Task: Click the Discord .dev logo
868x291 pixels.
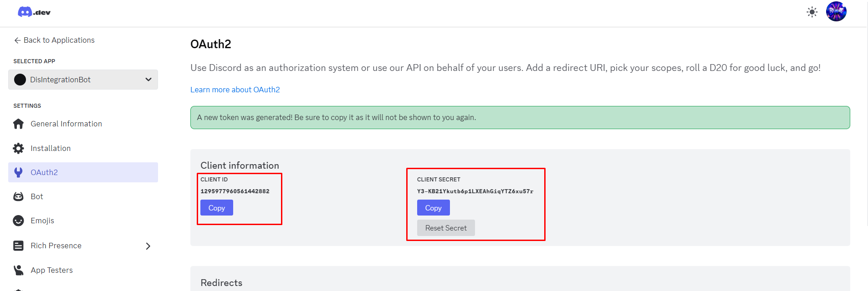Action: [x=34, y=12]
